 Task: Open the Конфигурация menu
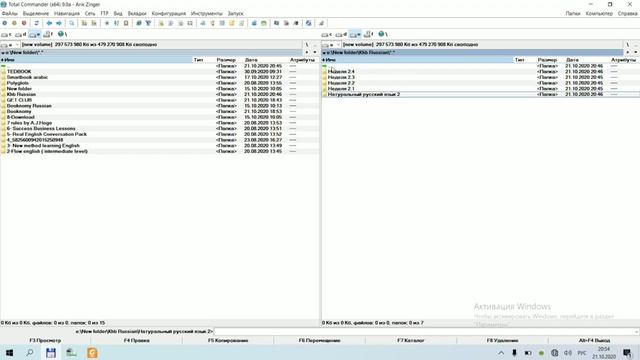(x=169, y=13)
